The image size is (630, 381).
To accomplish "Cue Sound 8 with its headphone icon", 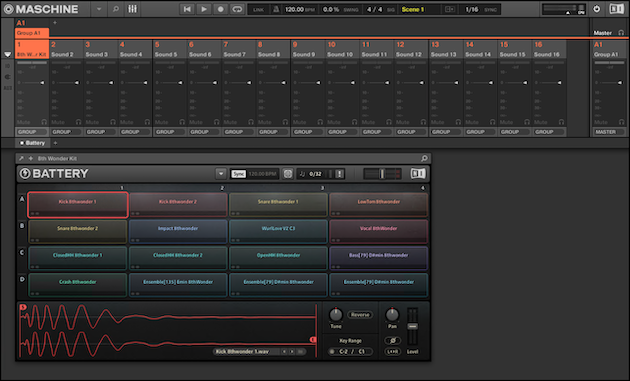I will pyautogui.click(x=285, y=122).
